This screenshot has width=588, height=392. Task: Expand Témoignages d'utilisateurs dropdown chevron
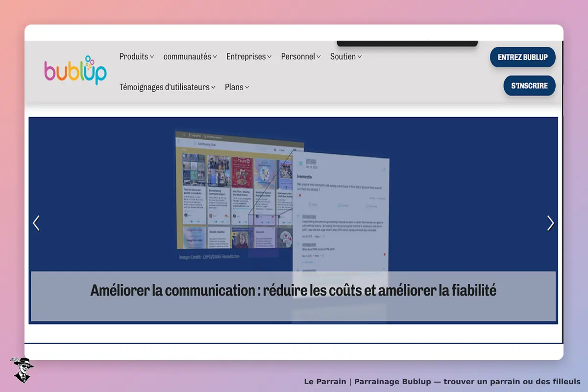[214, 87]
